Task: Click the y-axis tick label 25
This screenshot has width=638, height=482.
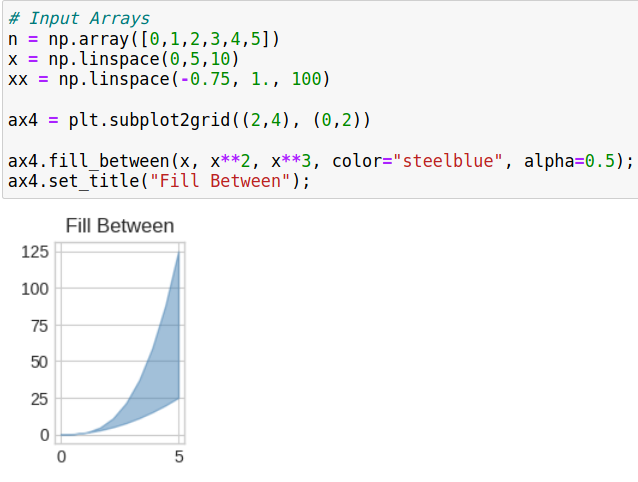Action: coord(39,399)
